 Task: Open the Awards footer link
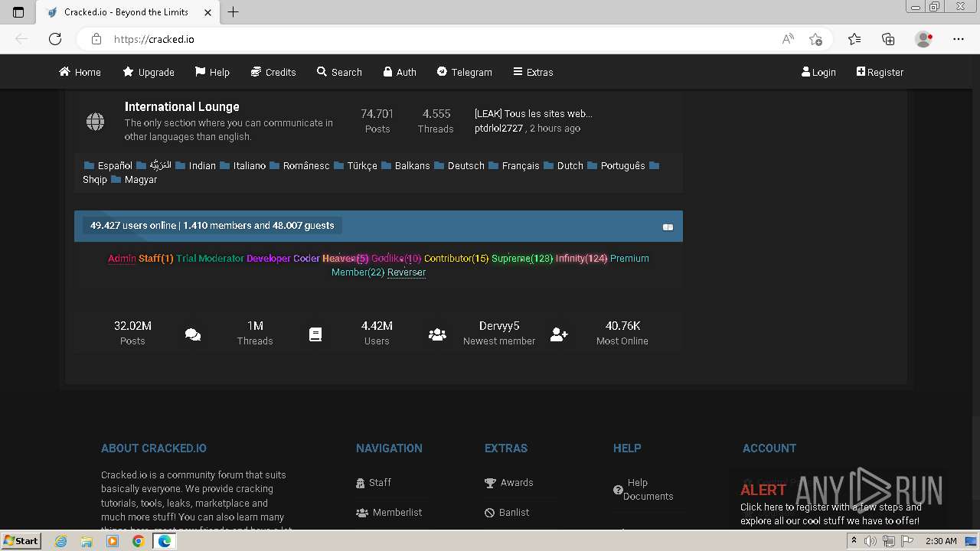509,482
